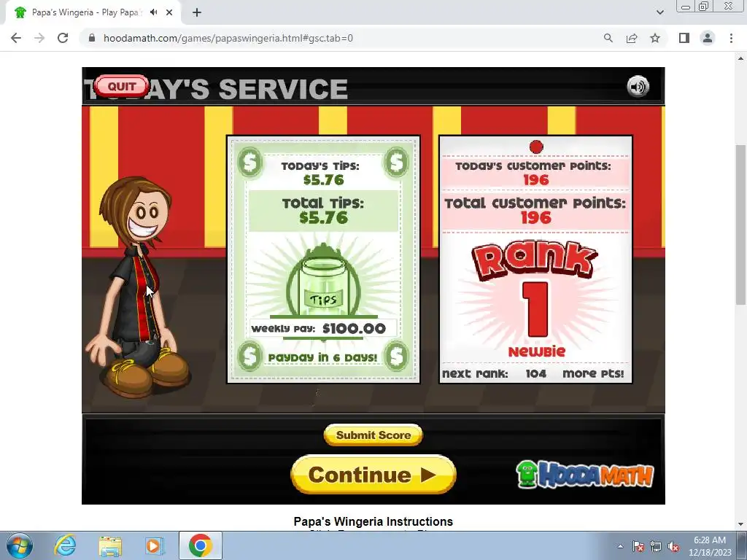
Task: Reload the page with refresh icon
Action: 63,38
